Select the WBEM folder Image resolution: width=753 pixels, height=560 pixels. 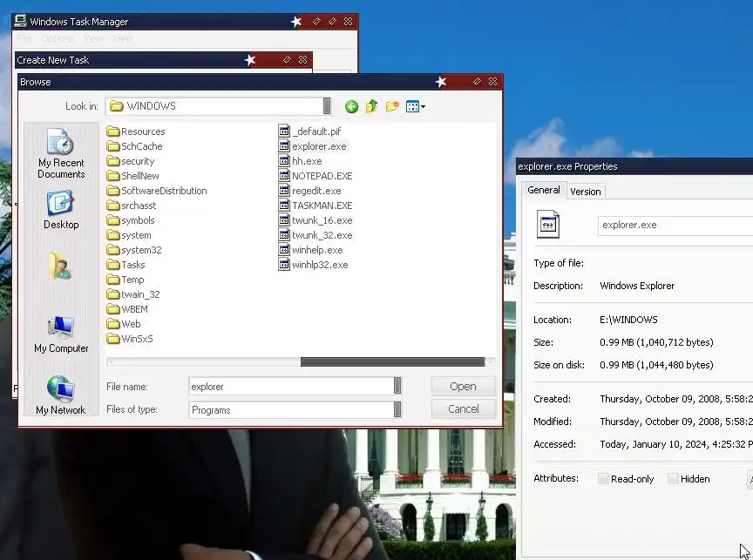127,309
